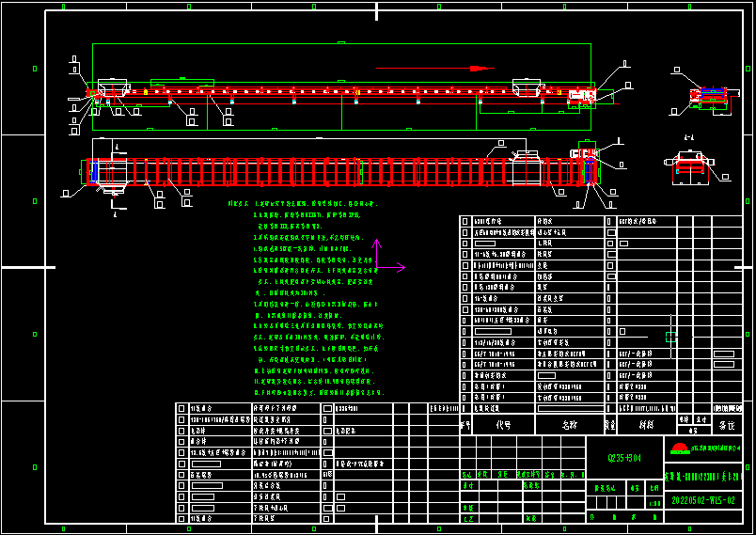The image size is (756, 535).
Task: Click the 名称 column header
Action: click(x=570, y=425)
